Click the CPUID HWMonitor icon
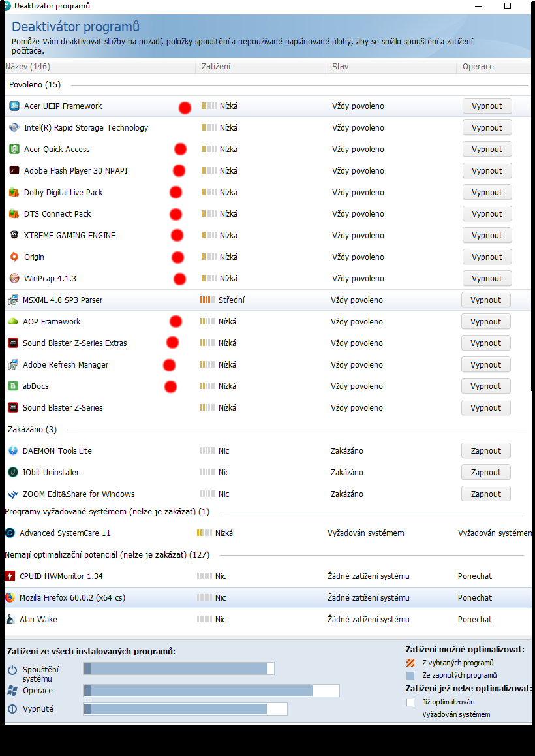Viewport: 535px width, 756px height. (10, 576)
